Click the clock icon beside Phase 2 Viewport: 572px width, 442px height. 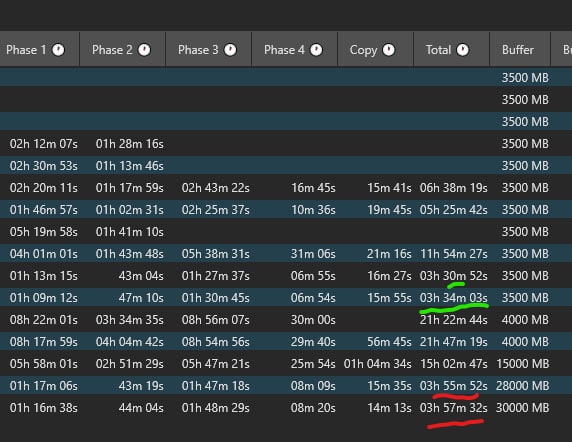point(144,50)
